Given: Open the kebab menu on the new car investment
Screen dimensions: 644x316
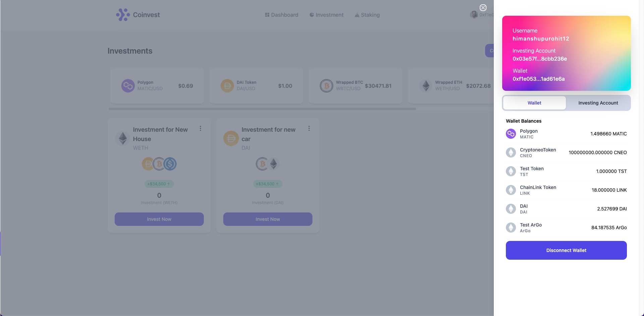Looking at the screenshot, I should pyautogui.click(x=309, y=128).
